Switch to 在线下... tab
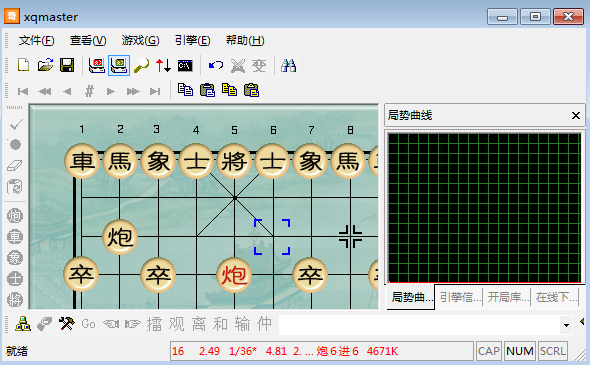This screenshot has height=365, width=590. pyautogui.click(x=555, y=297)
